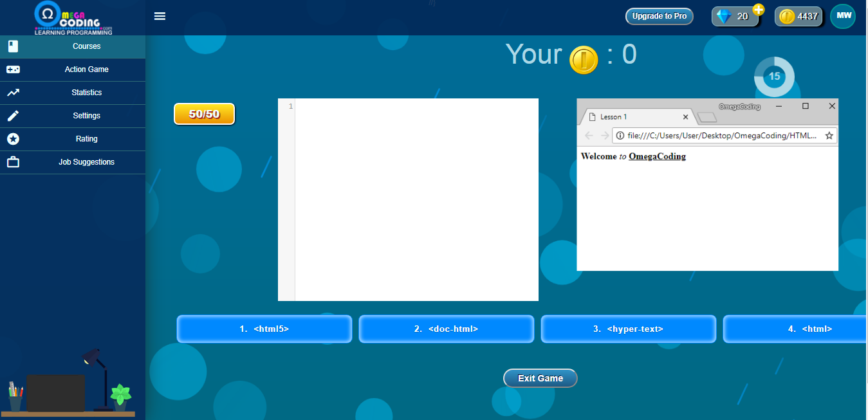Click the Action Game controller icon
This screenshot has height=420, width=868.
click(x=13, y=69)
